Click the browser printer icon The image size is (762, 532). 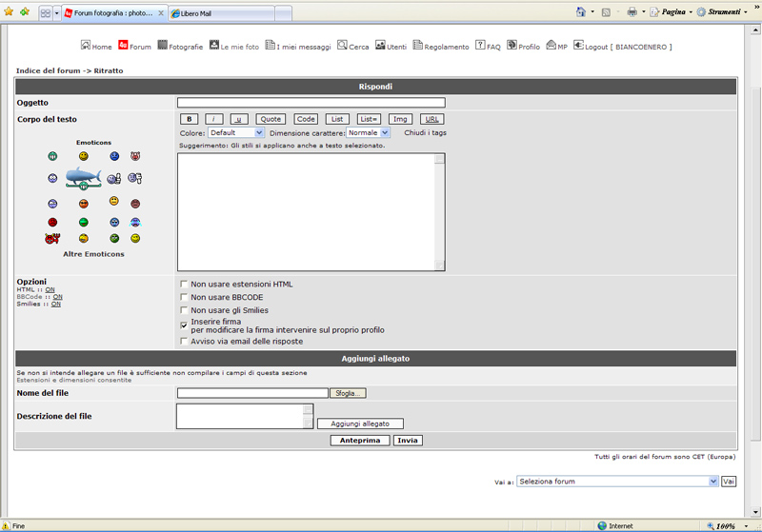[x=632, y=12]
